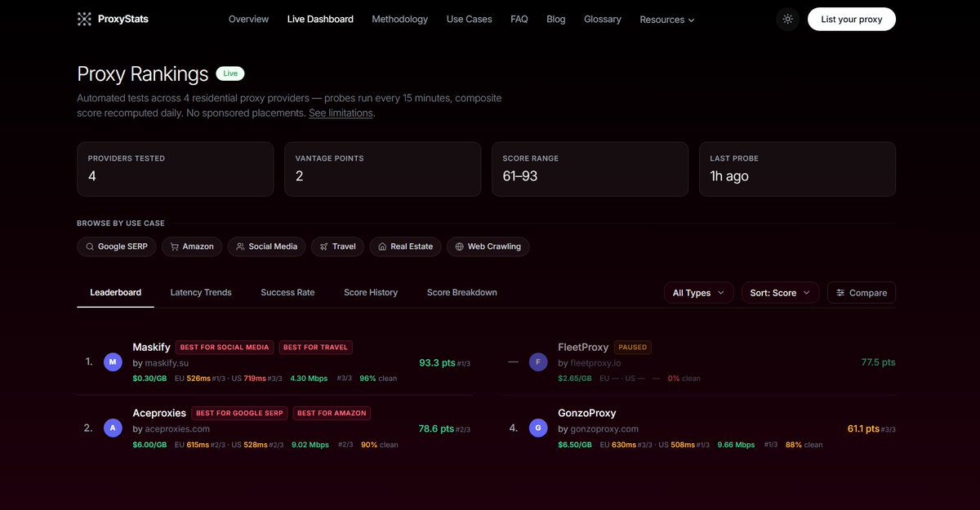Switch to the Leaderboard tab

[x=115, y=292]
